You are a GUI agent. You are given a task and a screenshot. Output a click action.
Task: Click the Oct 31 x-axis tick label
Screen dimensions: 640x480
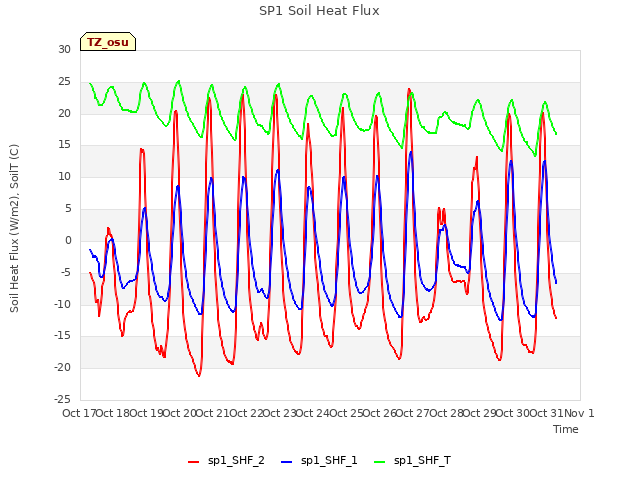coord(546,413)
